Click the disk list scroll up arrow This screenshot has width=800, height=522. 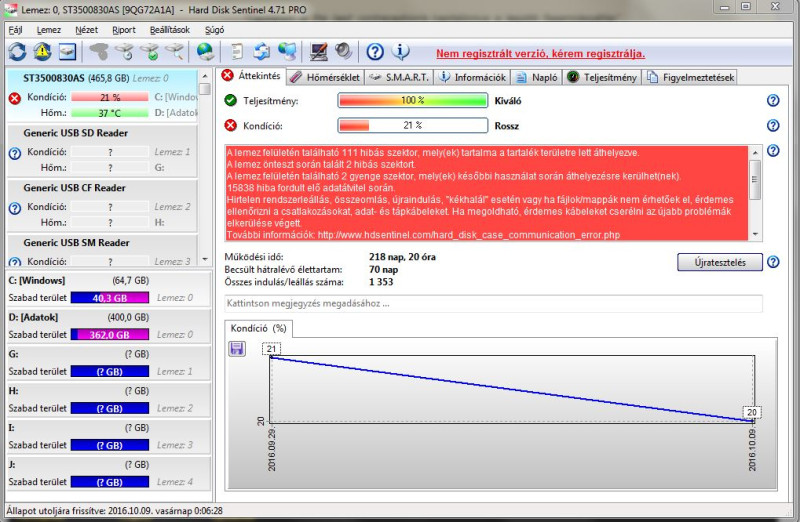point(205,76)
